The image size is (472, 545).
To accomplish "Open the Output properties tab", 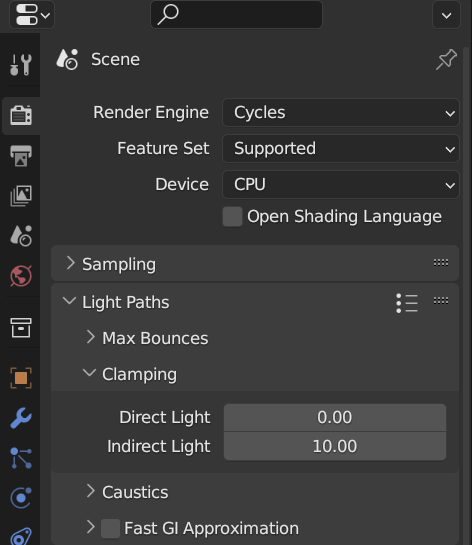I will (21, 156).
